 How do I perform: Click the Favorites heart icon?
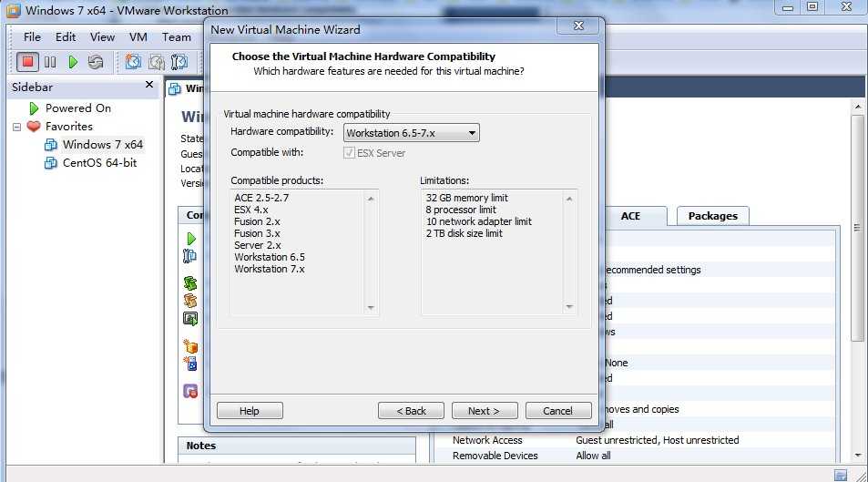click(34, 127)
